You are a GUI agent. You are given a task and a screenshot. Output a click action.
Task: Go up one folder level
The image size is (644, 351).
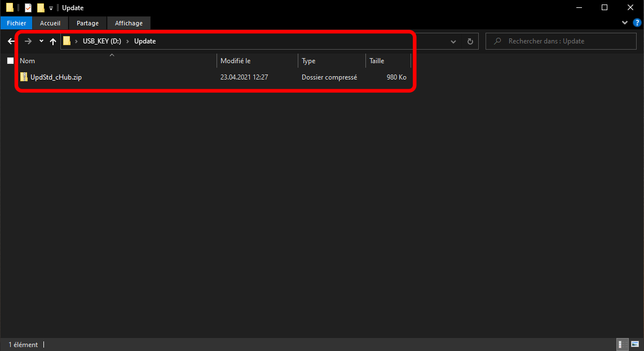click(53, 41)
